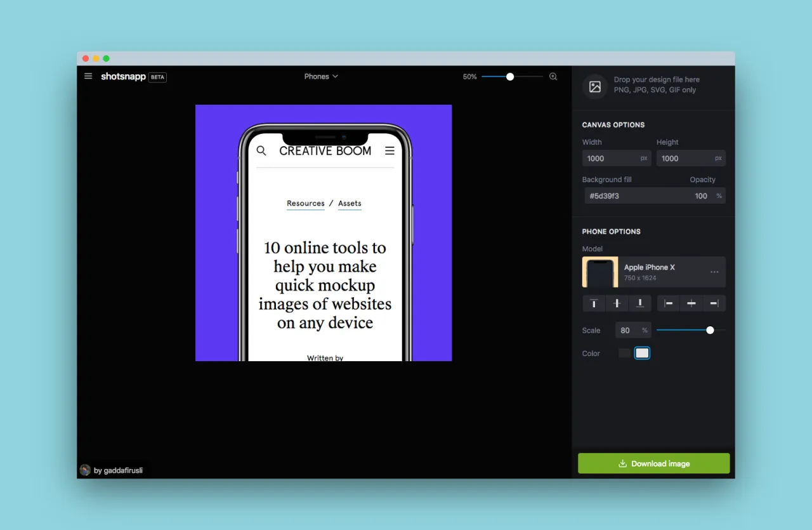Click the zoom-in magnifier icon

[553, 76]
